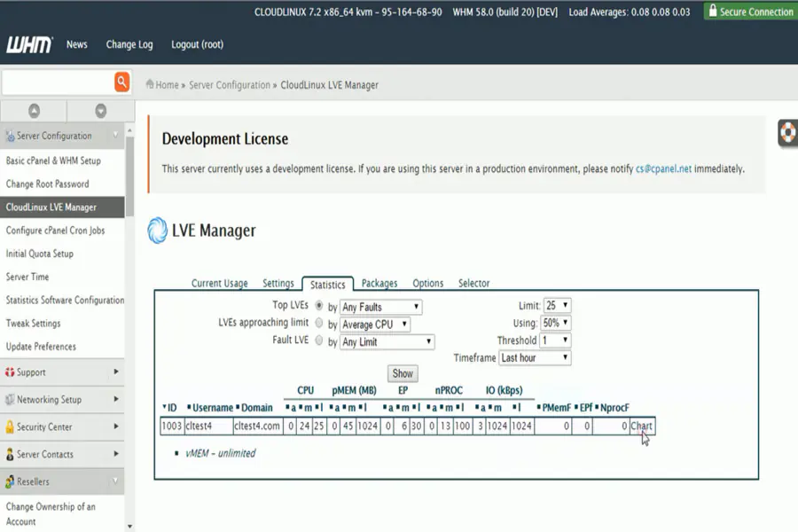Open the Any Faults dropdown
Screen dimensions: 798x532
tap(381, 308)
